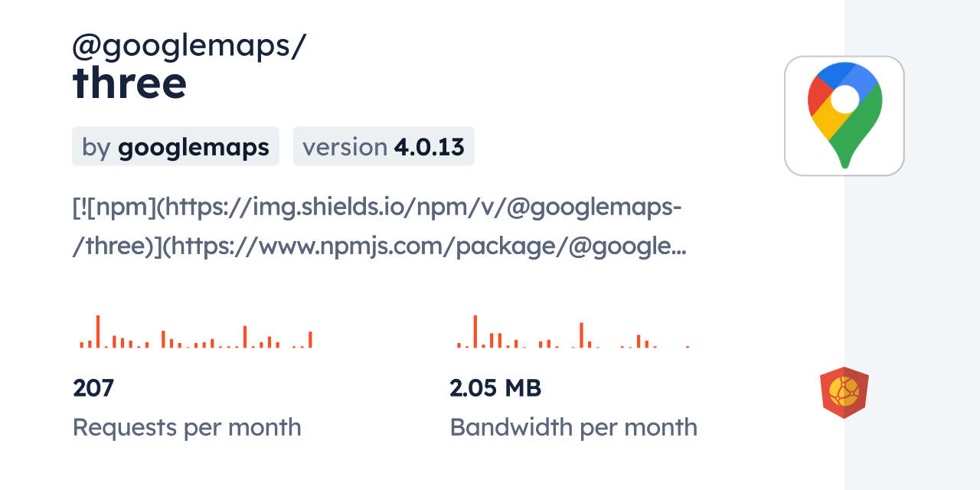Click the last bar in the requests chart
This screenshot has height=490, width=980.
[x=310, y=340]
